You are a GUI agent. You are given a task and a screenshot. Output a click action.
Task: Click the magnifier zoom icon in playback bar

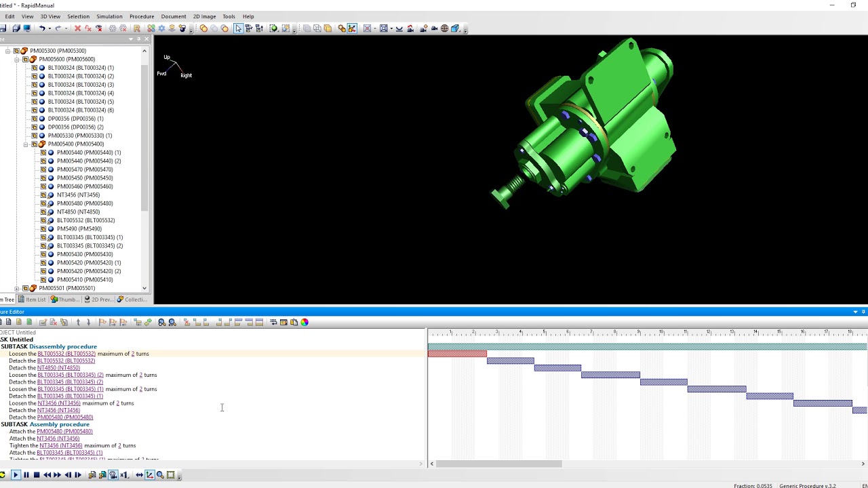(160, 474)
